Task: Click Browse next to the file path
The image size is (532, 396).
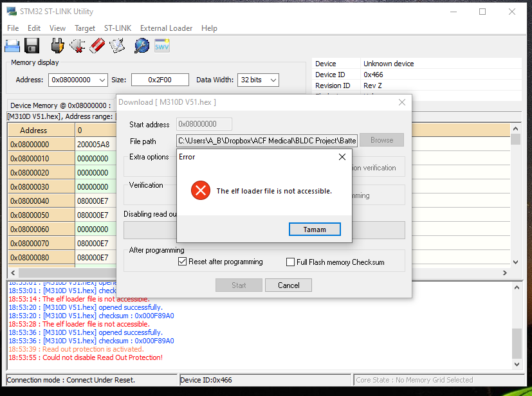Action: pos(381,140)
